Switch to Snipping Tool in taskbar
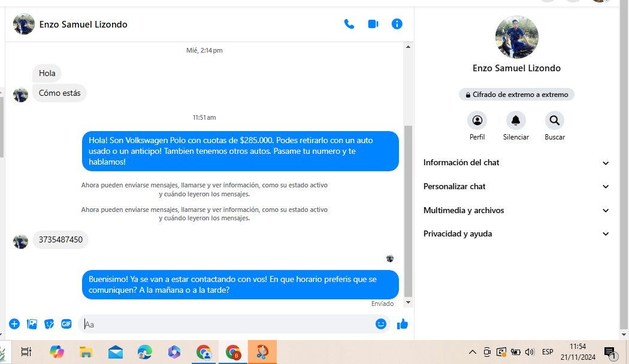 (x=262, y=352)
